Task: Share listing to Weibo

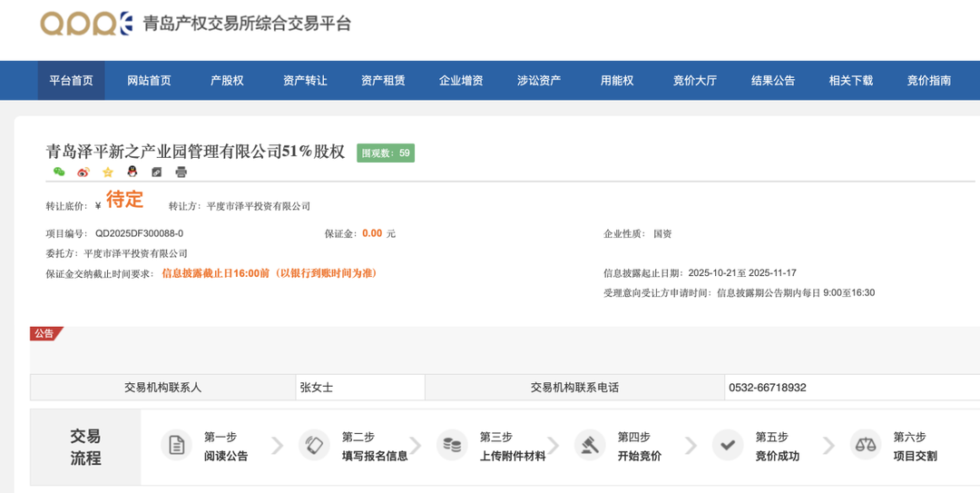Action: tap(83, 173)
